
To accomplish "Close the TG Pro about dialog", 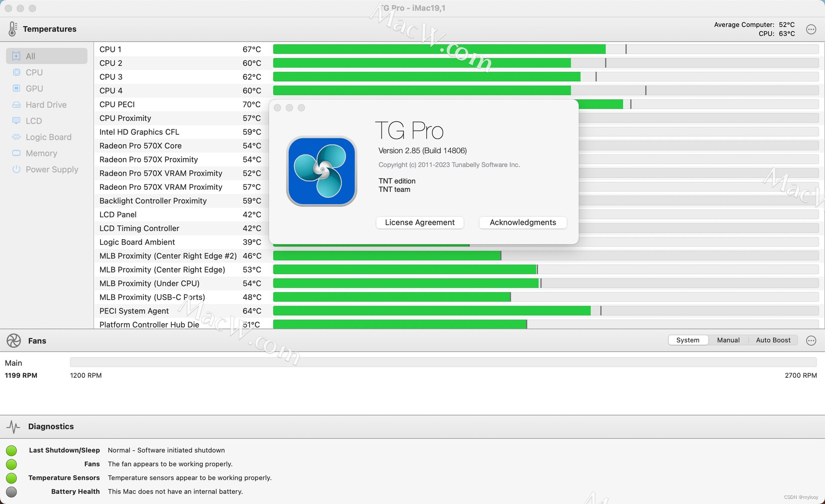I will [x=278, y=108].
